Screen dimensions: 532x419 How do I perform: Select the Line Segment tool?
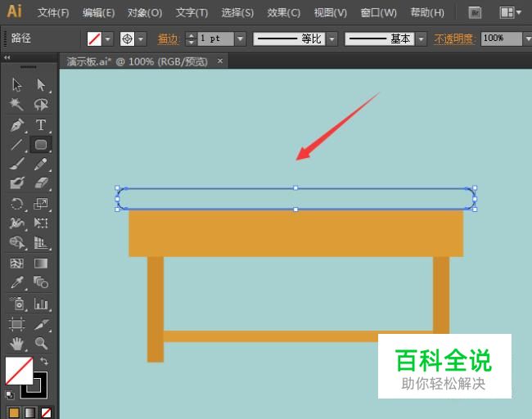tap(16, 145)
